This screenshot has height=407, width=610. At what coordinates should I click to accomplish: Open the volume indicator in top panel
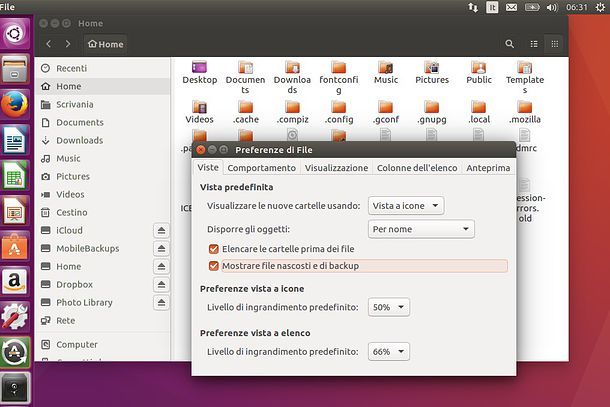(x=552, y=7)
